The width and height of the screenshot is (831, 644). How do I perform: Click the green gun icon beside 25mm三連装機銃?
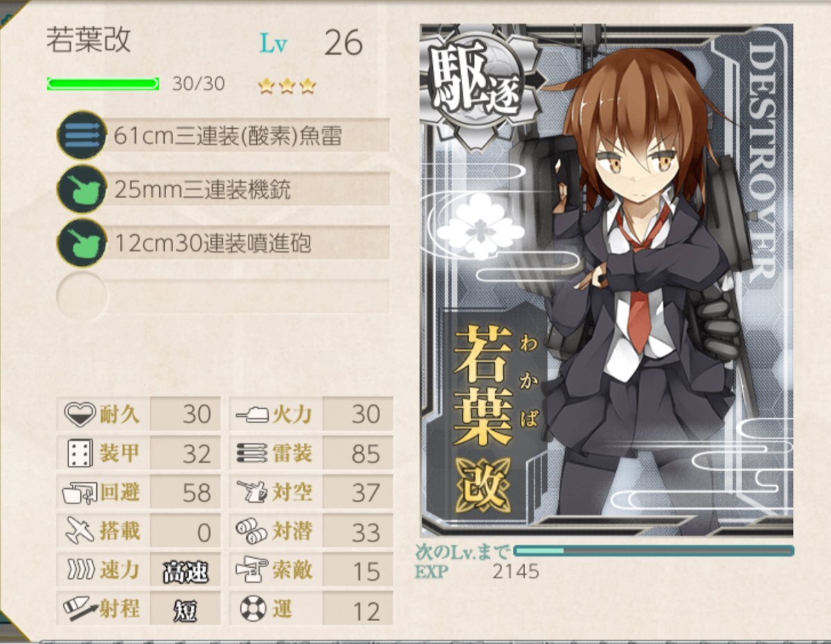(82, 190)
